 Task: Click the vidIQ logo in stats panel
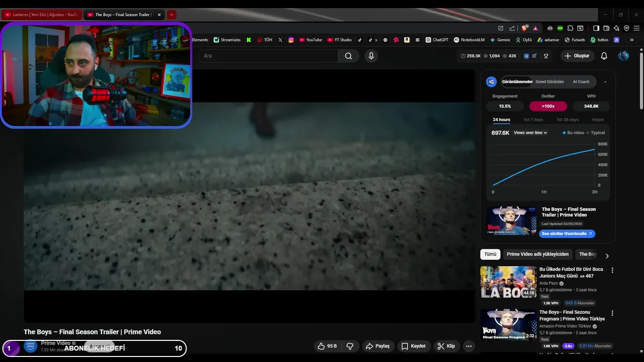[x=492, y=81]
